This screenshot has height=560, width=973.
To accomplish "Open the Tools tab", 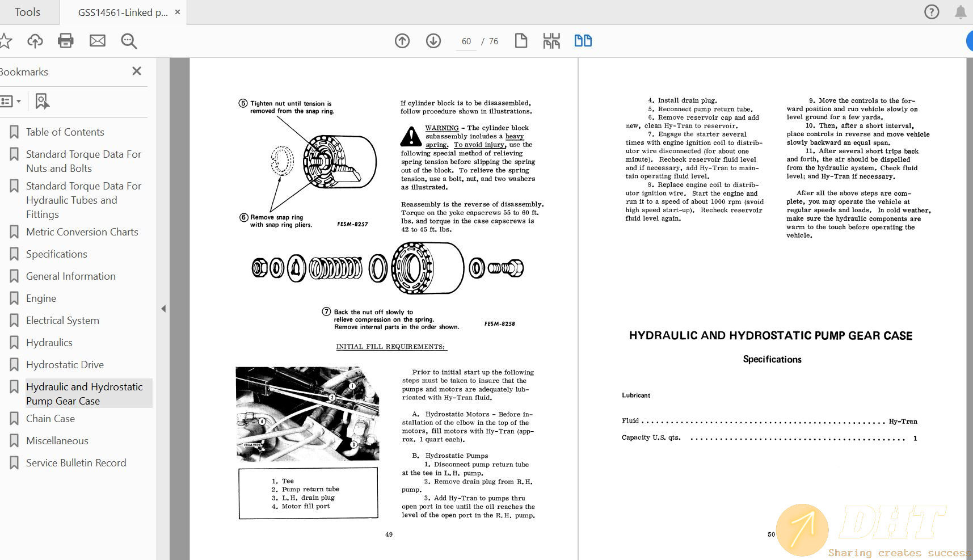I will (x=27, y=12).
